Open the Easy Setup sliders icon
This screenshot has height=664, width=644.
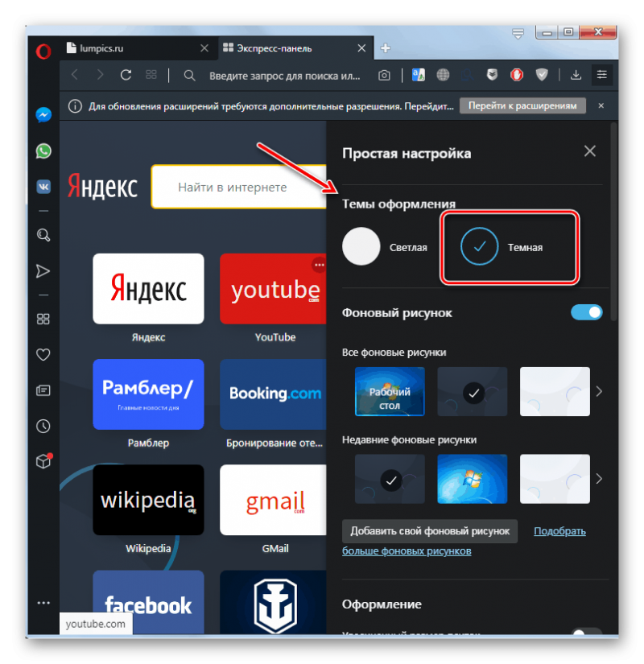tap(601, 75)
